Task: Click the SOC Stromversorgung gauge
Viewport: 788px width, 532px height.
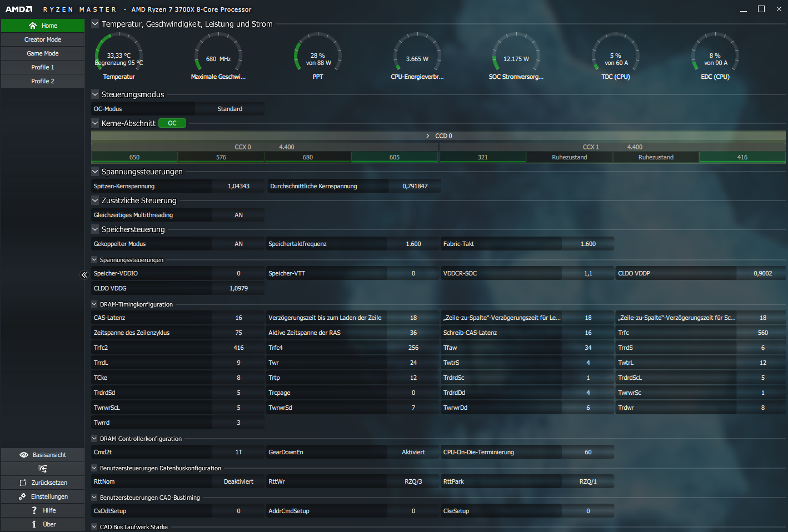Action: pyautogui.click(x=516, y=56)
